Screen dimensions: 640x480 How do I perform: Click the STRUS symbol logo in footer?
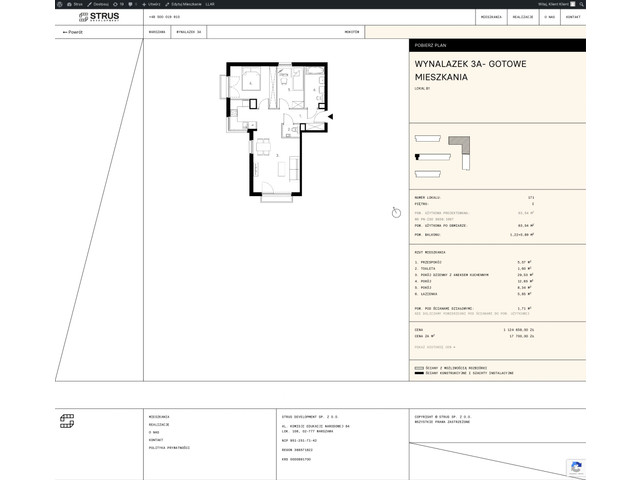click(67, 420)
